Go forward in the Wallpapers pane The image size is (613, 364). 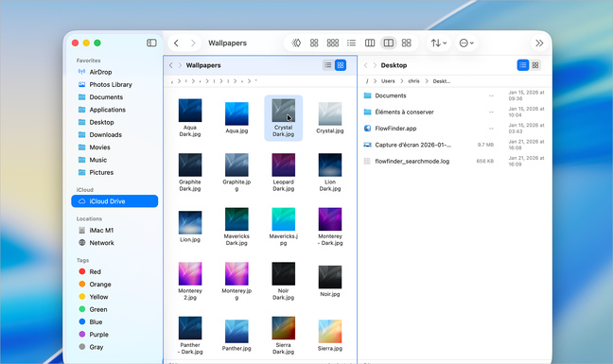[180, 65]
